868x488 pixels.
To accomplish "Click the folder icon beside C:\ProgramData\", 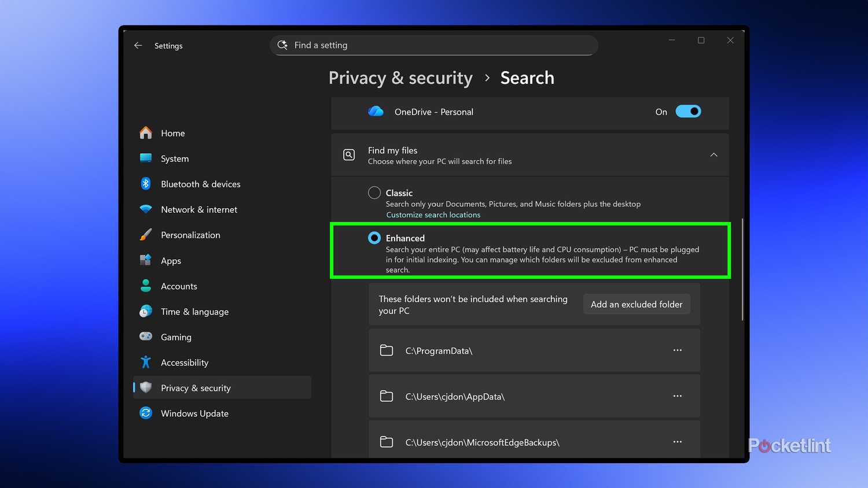I will click(x=387, y=350).
